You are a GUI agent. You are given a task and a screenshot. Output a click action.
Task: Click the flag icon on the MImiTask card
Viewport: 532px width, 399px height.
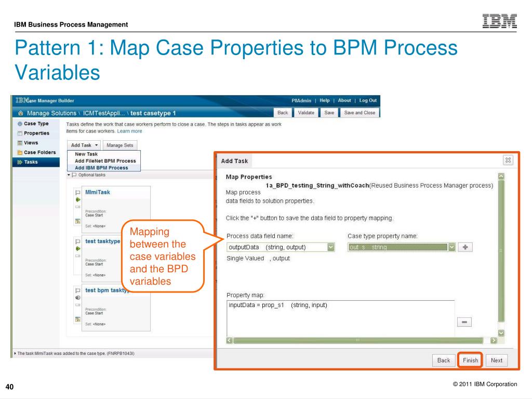click(78, 192)
